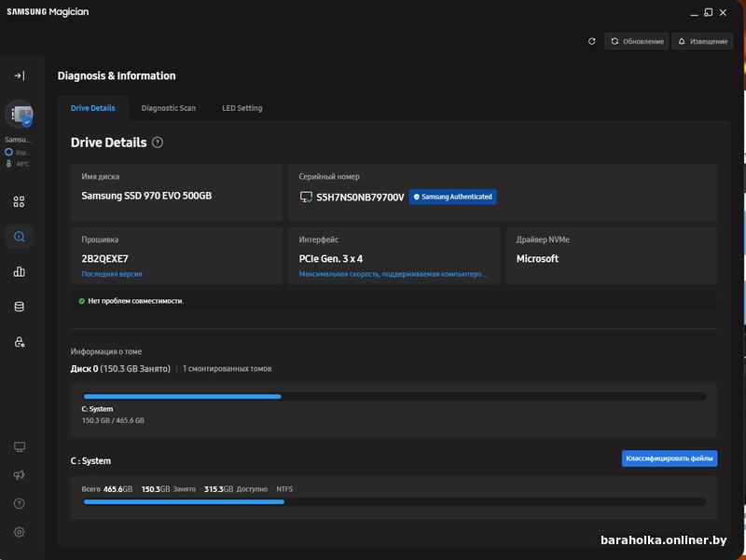This screenshot has height=560, width=746.
Task: Click the monitor icon in lower sidebar
Action: (19, 447)
